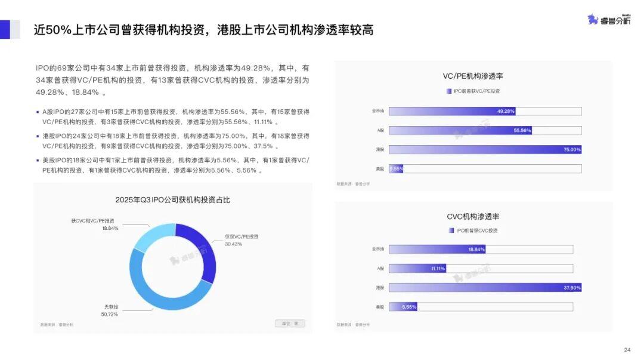Toggle the IPO前曾获VC/PE投资 legend entry
644x363 pixels.
click(x=474, y=91)
